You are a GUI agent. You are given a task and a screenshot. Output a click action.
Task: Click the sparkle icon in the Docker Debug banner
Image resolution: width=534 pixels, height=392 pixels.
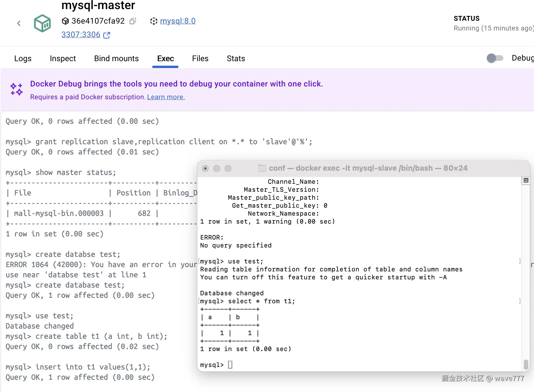pyautogui.click(x=16, y=89)
